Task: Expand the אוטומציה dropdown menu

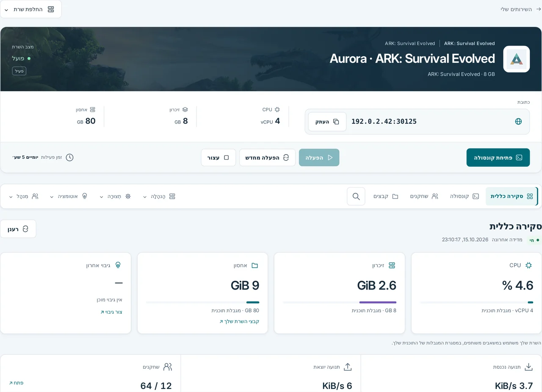Action: [x=69, y=196]
